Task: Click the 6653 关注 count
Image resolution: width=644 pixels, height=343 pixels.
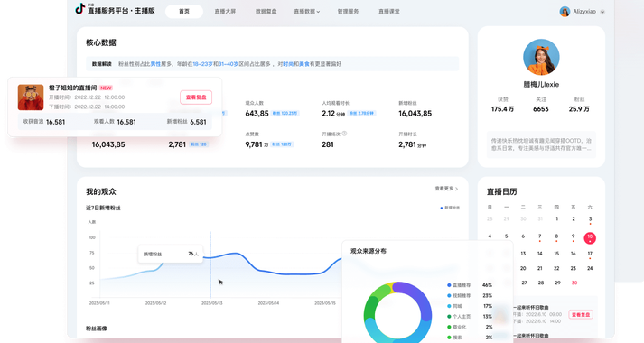Action: (x=541, y=109)
